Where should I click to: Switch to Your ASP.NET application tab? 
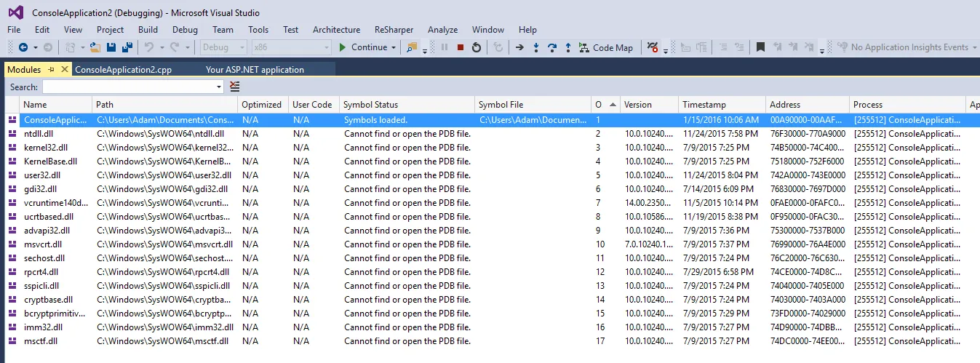(255, 70)
